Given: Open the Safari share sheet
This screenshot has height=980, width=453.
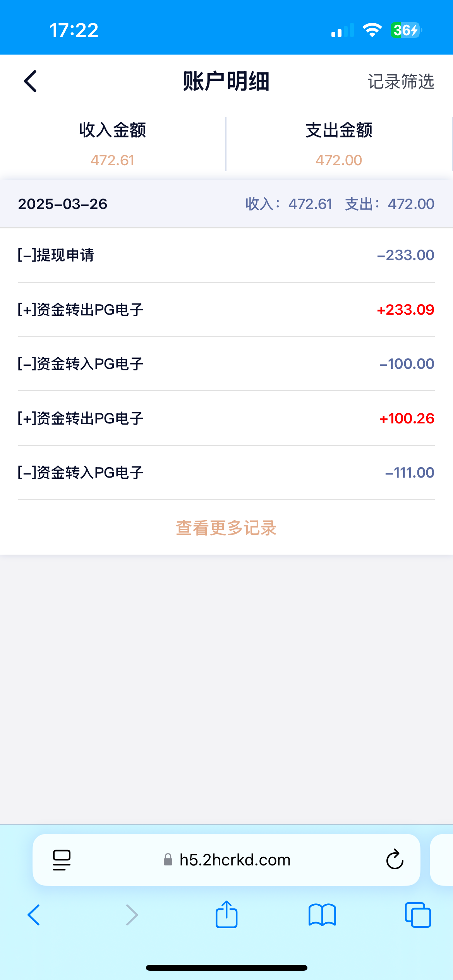Looking at the screenshot, I should [x=226, y=914].
